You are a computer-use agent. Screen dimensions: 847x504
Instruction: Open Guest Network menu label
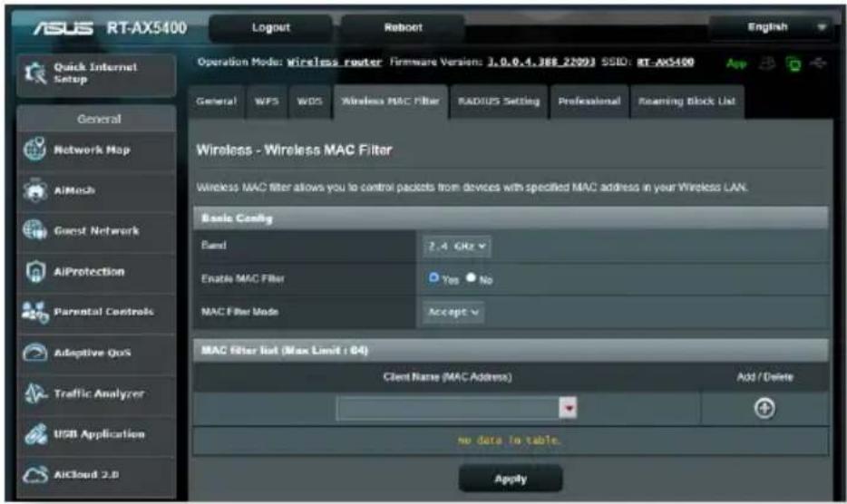[x=96, y=231]
